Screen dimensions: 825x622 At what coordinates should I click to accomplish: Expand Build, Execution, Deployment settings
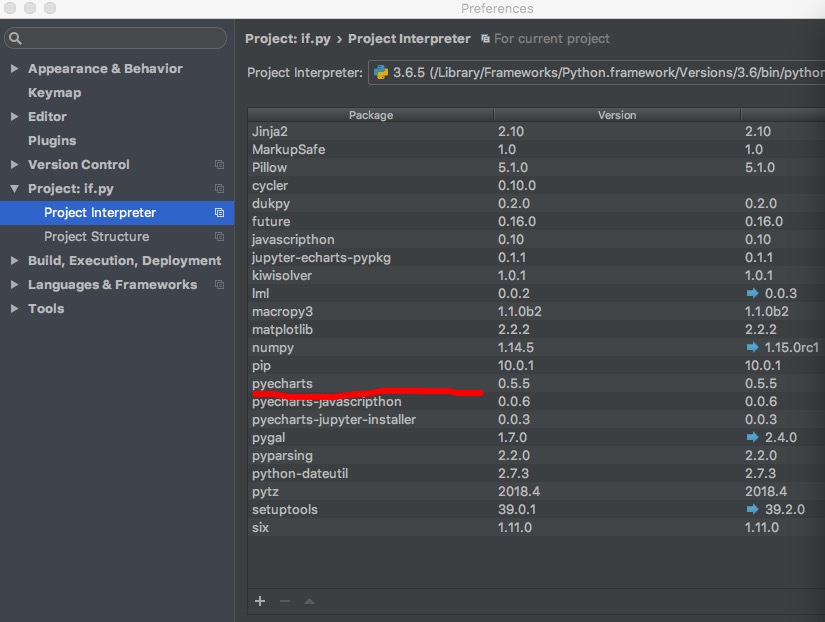click(15, 260)
